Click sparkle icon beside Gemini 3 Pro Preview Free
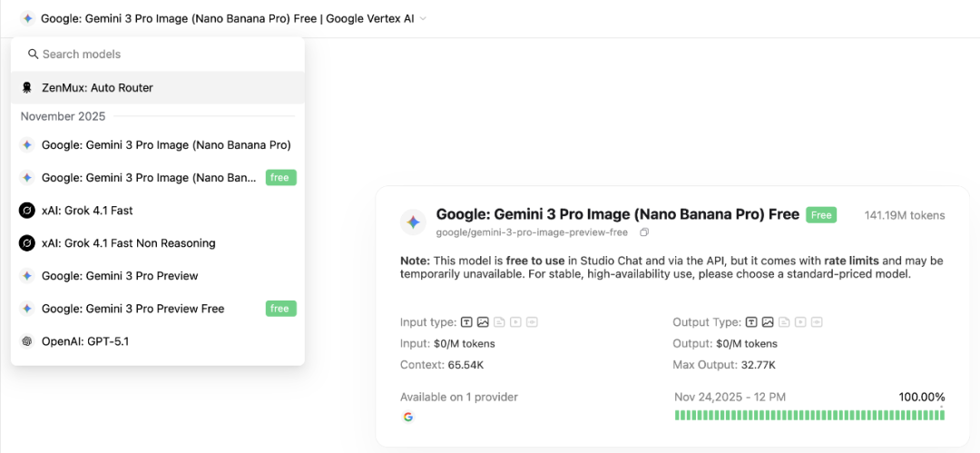 pyautogui.click(x=27, y=309)
